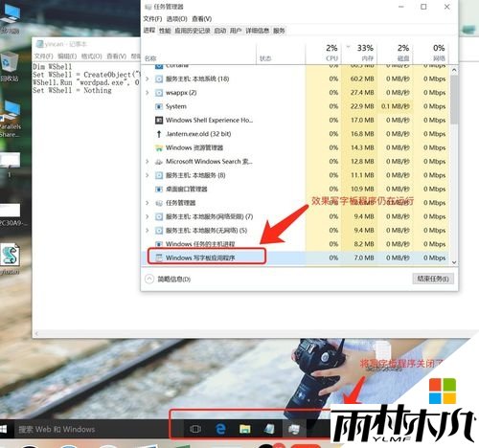This screenshot has height=448, width=479.
Task: Open Notepad's 文件(F) menu
Action: pos(43,56)
